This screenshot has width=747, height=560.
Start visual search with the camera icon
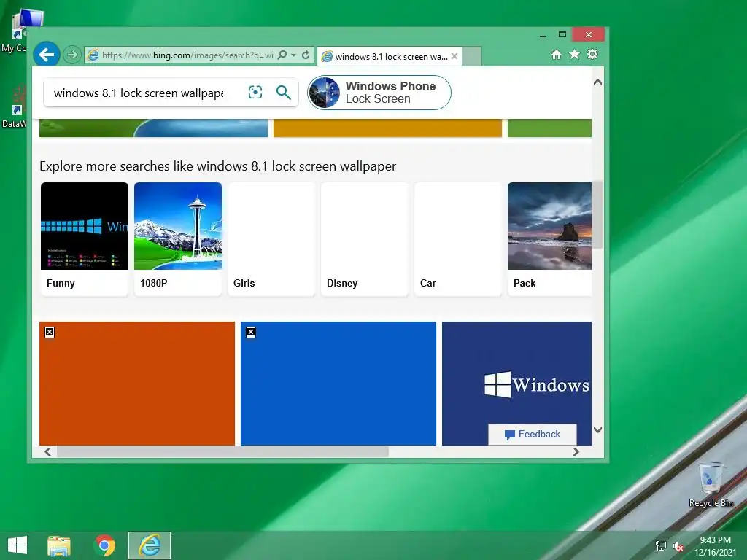pyautogui.click(x=255, y=93)
